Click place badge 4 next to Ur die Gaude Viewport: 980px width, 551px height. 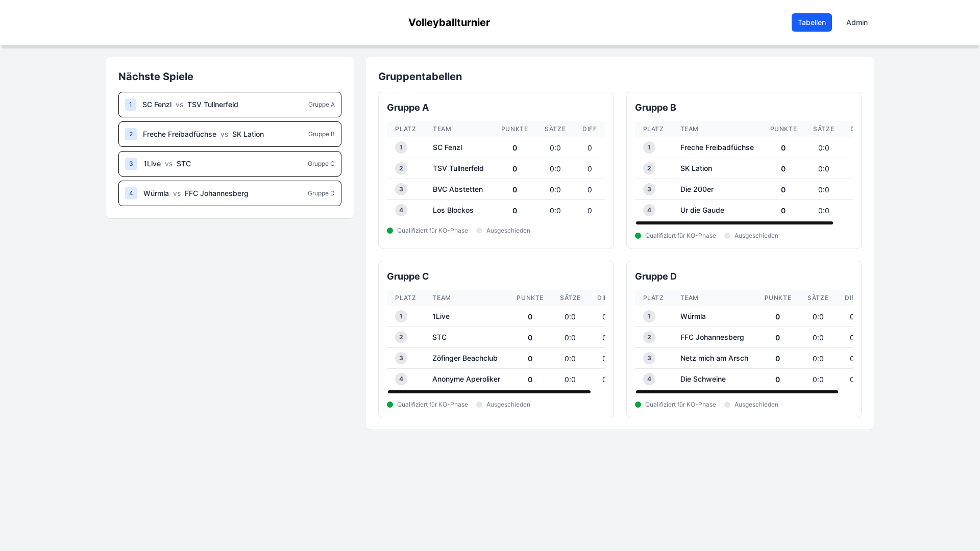(x=649, y=210)
